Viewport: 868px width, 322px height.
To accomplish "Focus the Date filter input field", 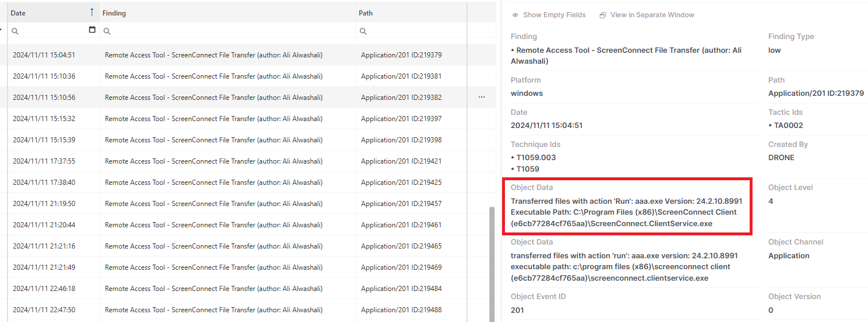I will click(53, 30).
